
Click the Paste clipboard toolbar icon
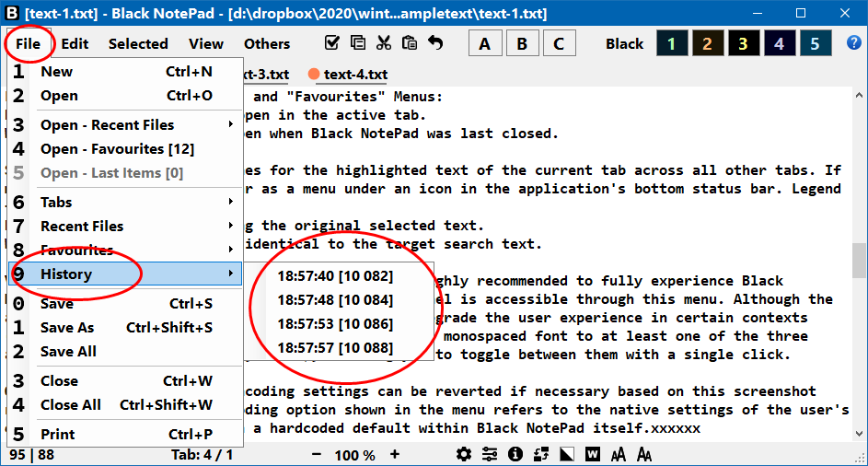click(x=410, y=42)
